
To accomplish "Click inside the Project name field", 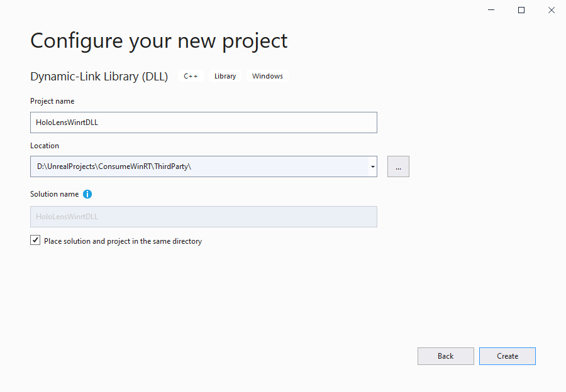I will point(189,122).
